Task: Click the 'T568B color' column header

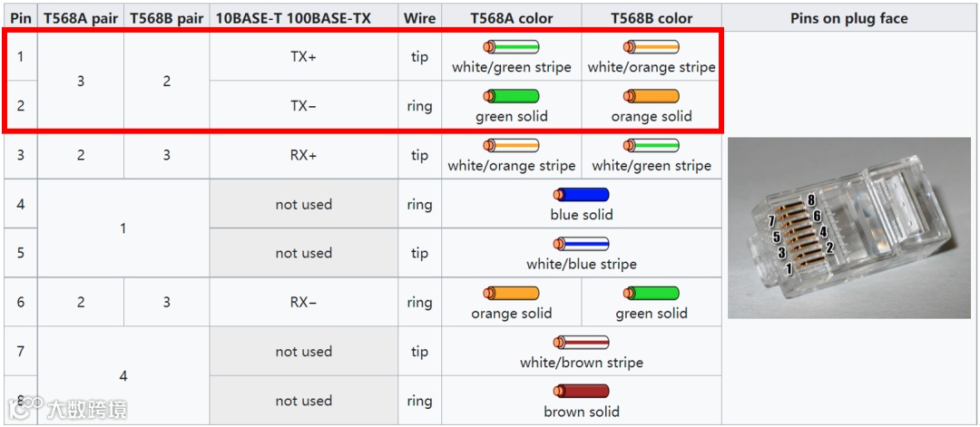Action: (x=652, y=18)
